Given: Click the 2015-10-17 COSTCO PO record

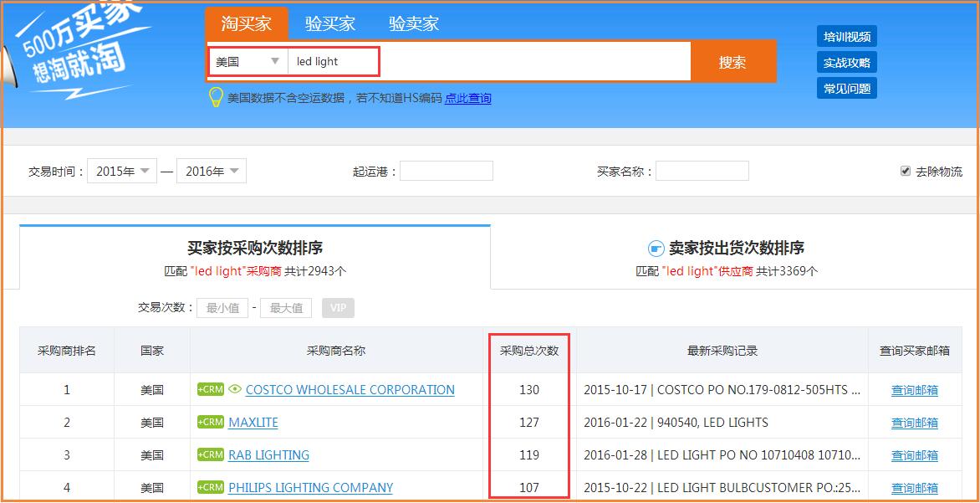Looking at the screenshot, I should [722, 390].
